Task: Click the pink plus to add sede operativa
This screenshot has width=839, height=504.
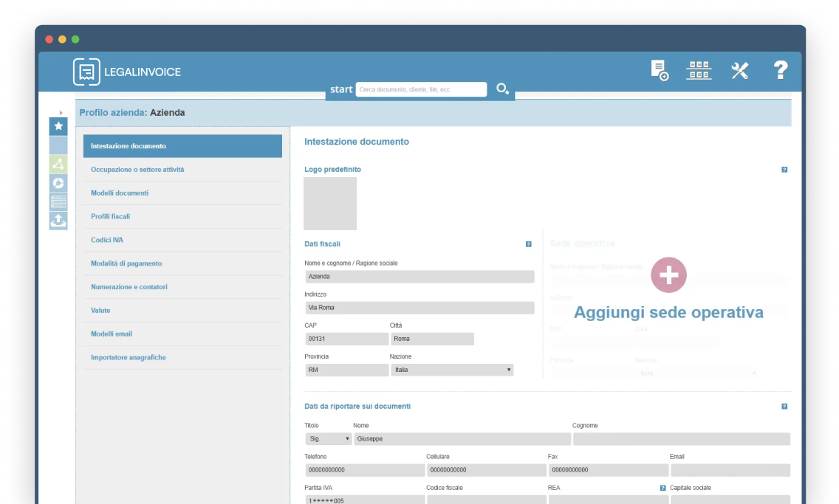Action: point(668,275)
